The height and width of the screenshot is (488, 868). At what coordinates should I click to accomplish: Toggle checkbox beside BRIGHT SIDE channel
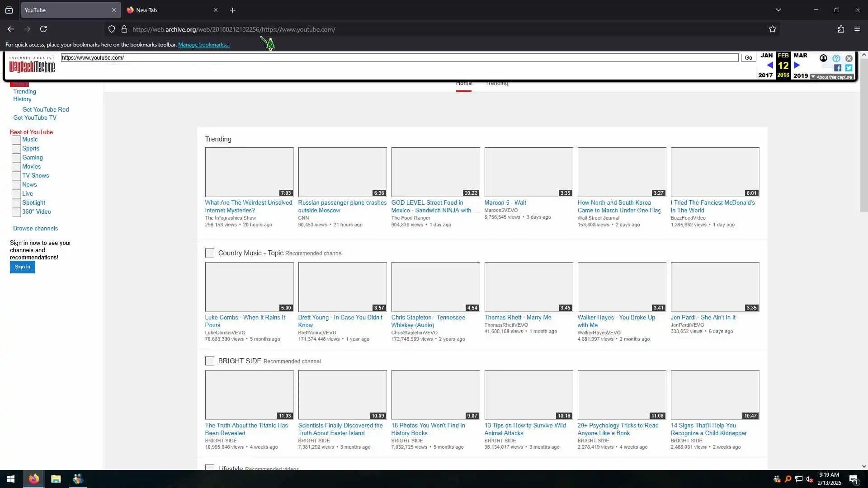(x=210, y=361)
